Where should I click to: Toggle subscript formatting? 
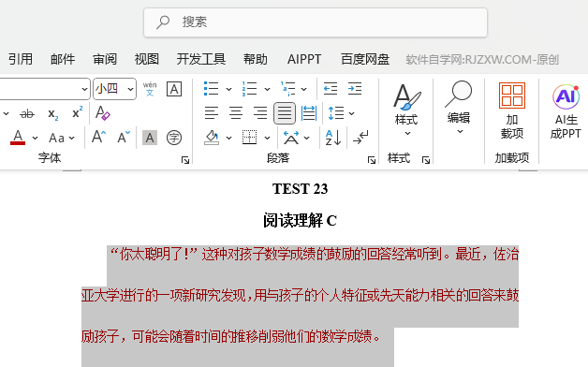coord(52,113)
